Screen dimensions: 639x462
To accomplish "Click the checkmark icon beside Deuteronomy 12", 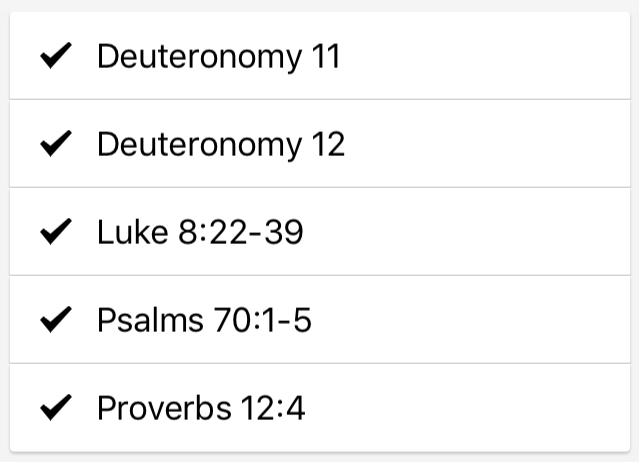I will click(x=55, y=145).
